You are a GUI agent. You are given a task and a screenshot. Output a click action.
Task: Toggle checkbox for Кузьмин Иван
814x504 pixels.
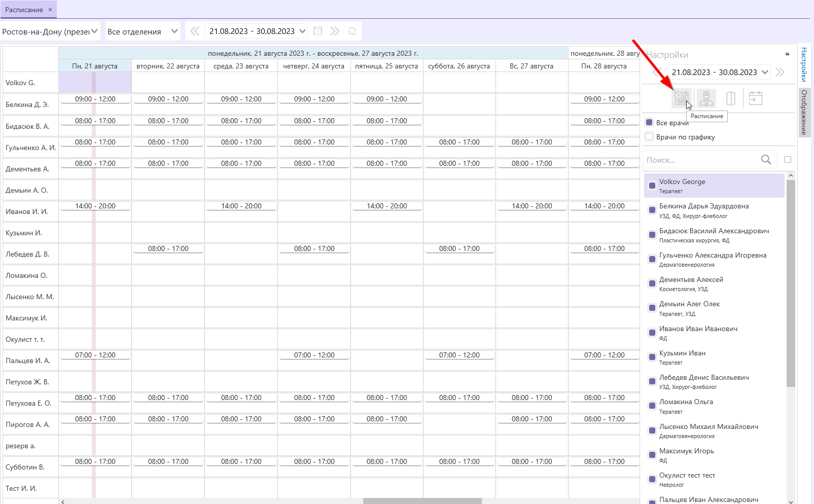point(652,357)
